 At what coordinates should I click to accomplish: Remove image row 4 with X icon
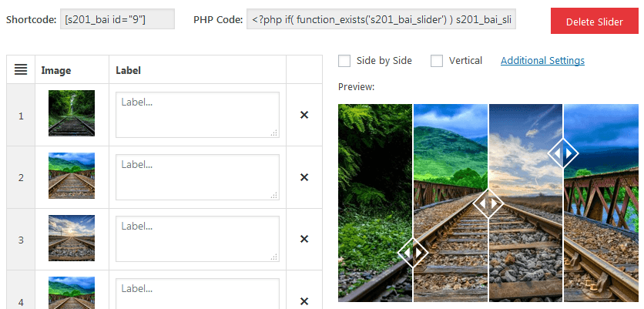(x=304, y=301)
